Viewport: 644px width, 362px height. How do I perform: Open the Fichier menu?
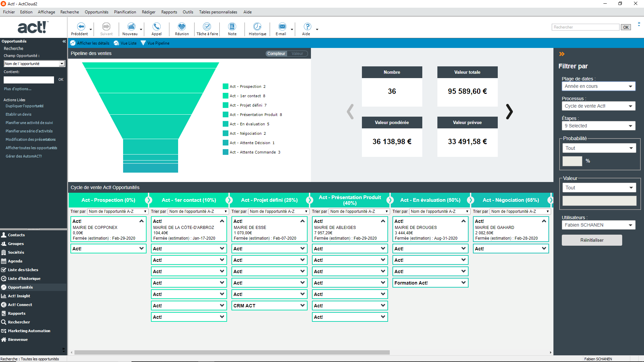9,12
